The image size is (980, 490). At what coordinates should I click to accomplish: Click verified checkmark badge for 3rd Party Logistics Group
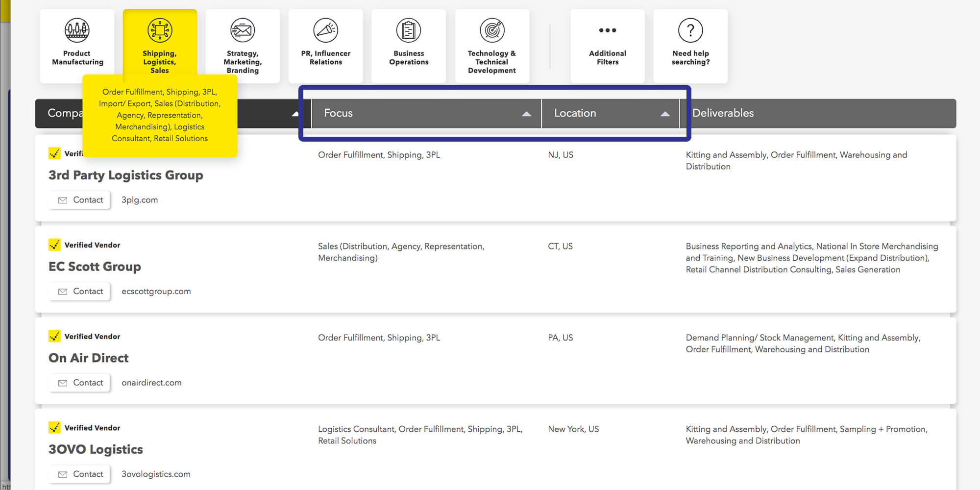(54, 153)
